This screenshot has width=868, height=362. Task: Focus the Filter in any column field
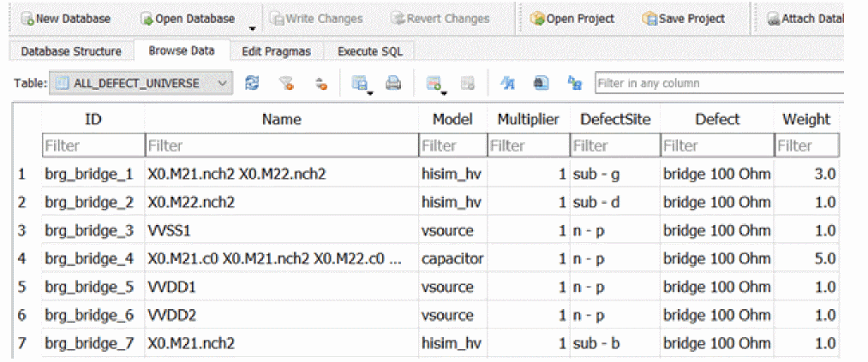(718, 83)
